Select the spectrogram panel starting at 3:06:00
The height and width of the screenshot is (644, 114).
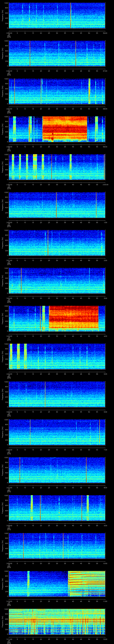pyautogui.click(x=57, y=432)
